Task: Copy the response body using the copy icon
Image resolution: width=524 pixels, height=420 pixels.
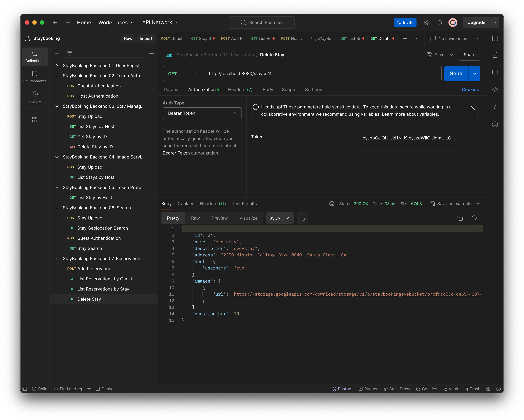Action: coord(460,218)
